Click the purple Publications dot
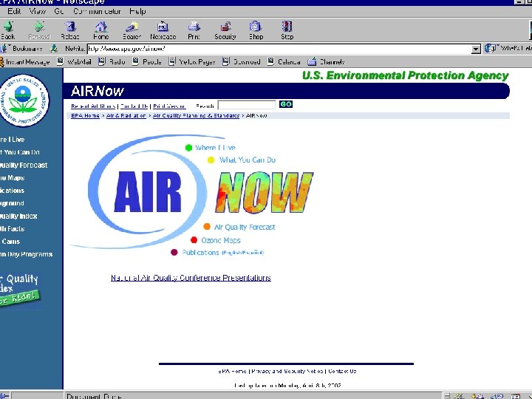Screen dimensions: 532x399 (x=174, y=252)
